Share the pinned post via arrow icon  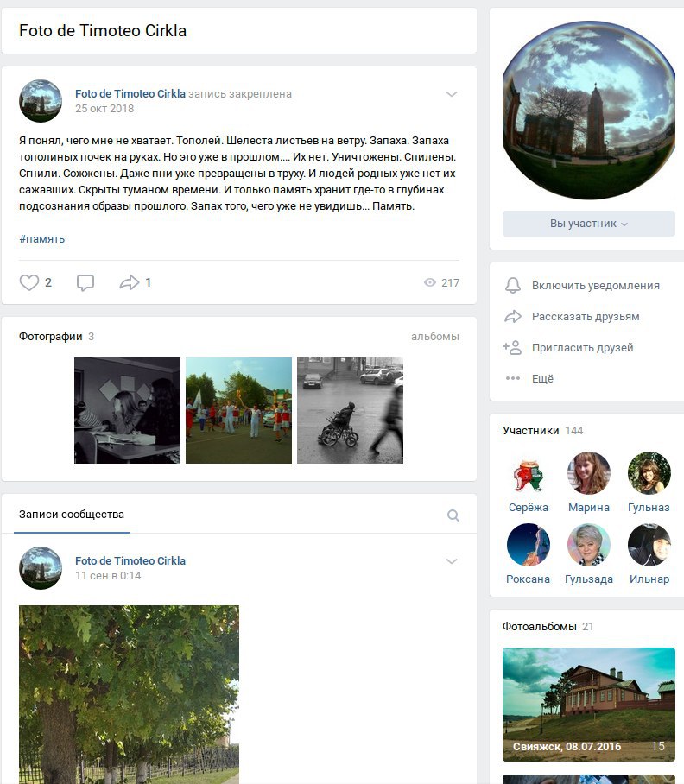pos(129,282)
